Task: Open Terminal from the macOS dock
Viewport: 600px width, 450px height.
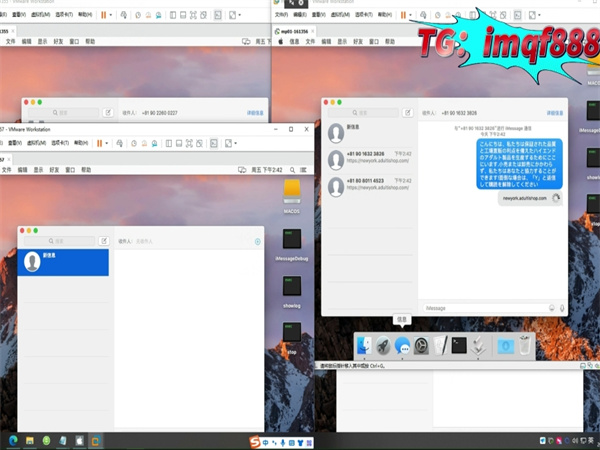Action: pos(459,346)
